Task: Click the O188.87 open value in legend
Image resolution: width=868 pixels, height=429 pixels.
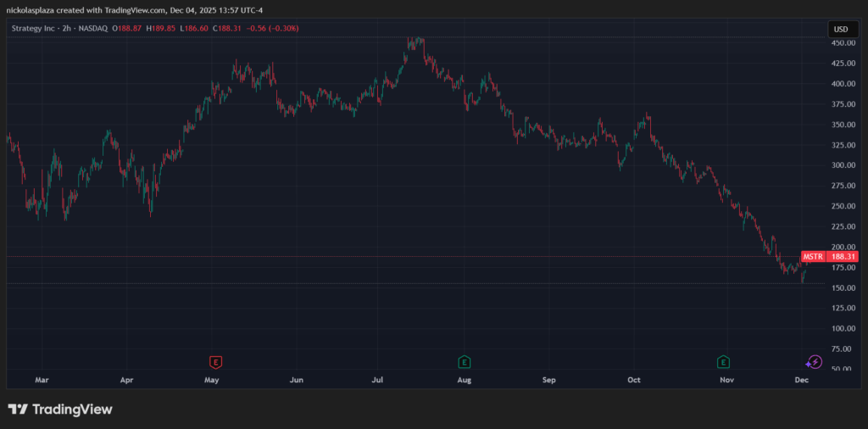Action: coord(126,29)
